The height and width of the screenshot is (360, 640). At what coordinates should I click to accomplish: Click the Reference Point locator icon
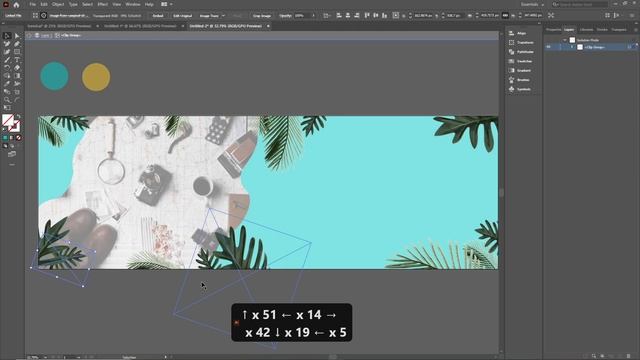tap(396, 16)
